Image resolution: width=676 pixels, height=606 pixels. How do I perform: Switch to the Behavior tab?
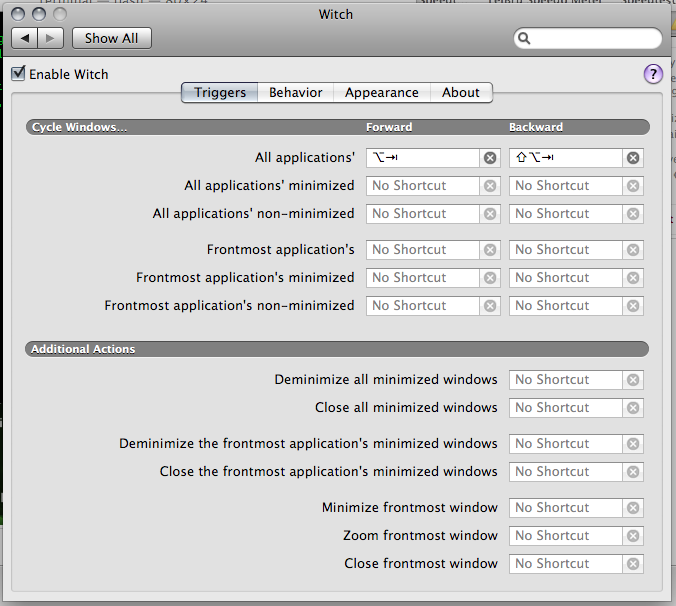coord(295,92)
